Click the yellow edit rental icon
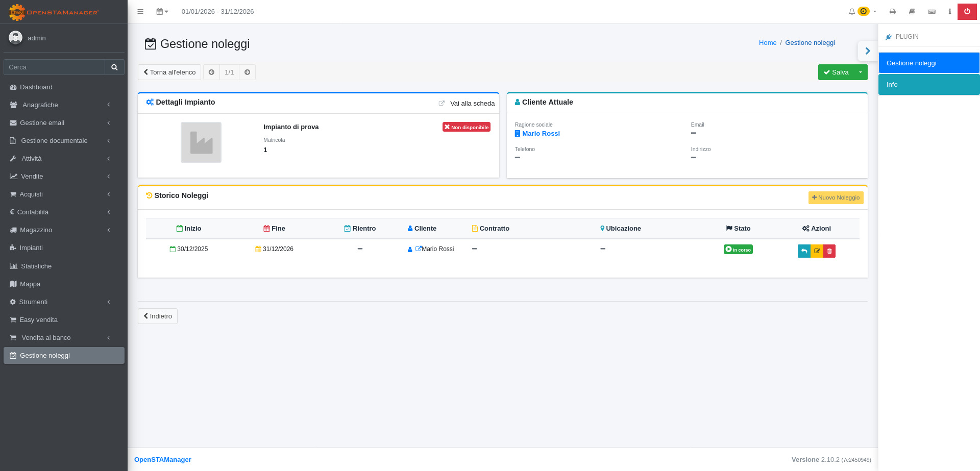 click(817, 251)
